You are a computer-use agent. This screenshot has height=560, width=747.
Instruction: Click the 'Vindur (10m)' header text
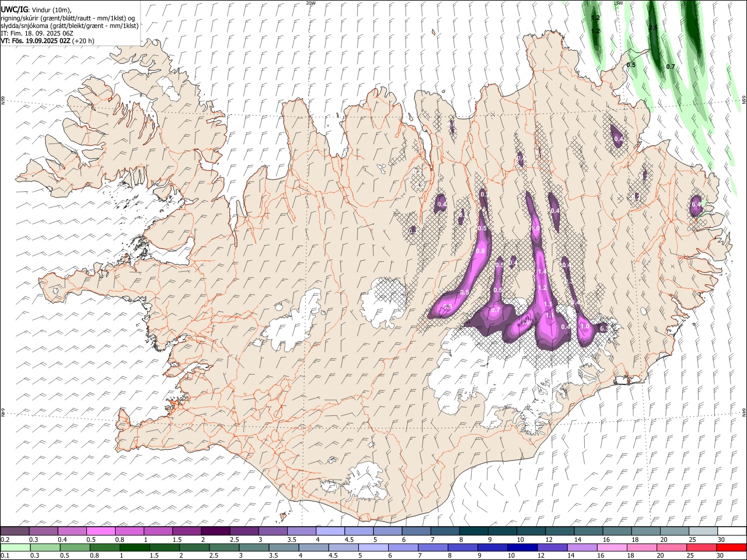(51, 9)
